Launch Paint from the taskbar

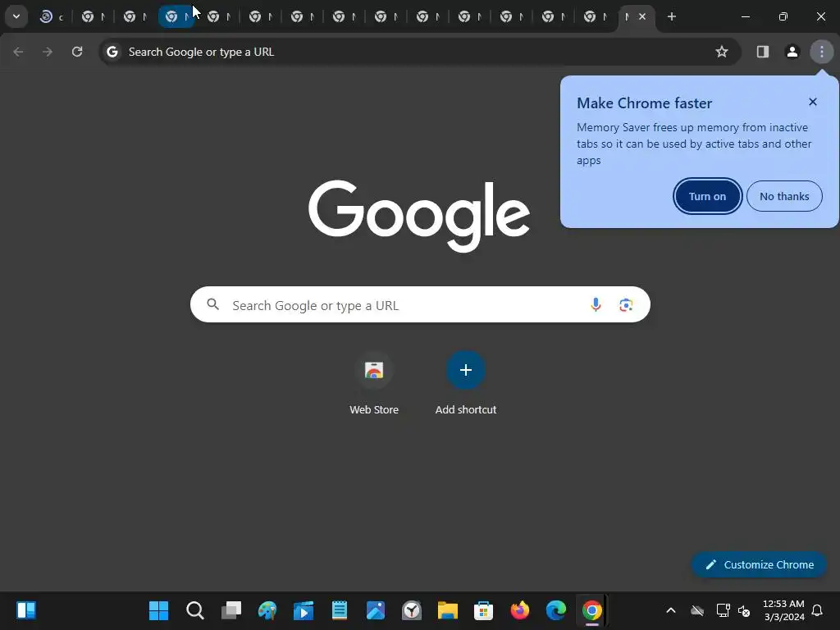coord(267,610)
